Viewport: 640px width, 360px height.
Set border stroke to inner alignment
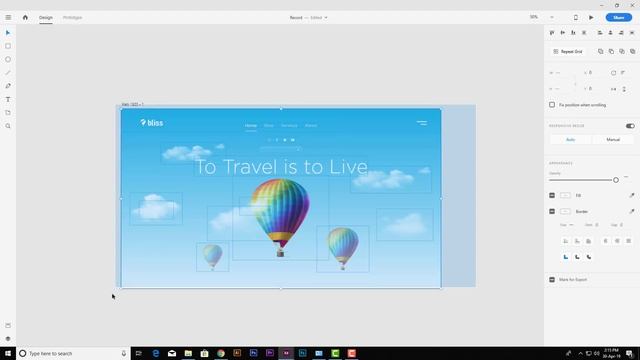[x=566, y=241]
